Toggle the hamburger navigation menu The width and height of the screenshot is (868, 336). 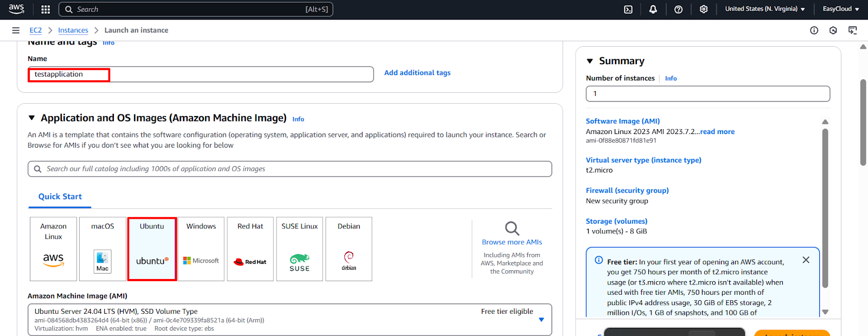point(16,30)
